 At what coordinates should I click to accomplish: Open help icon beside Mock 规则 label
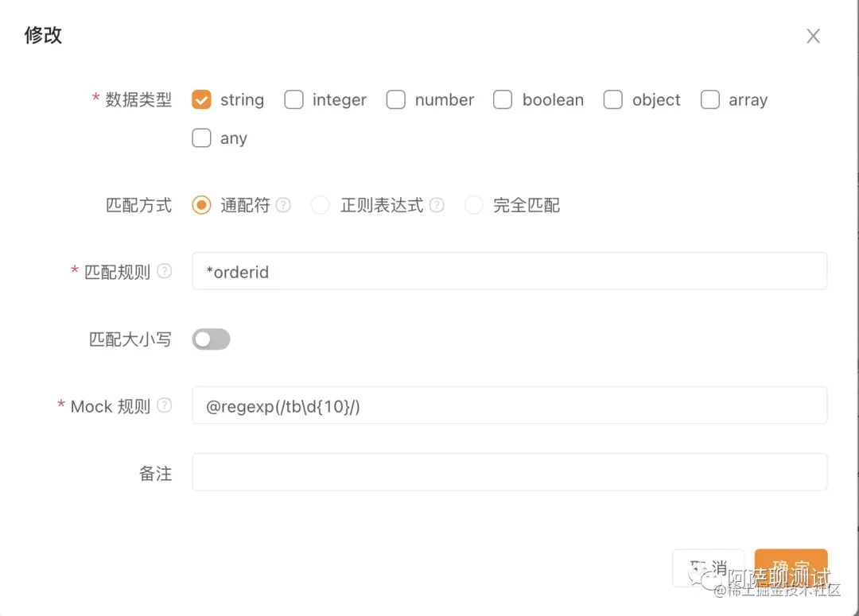pyautogui.click(x=165, y=405)
